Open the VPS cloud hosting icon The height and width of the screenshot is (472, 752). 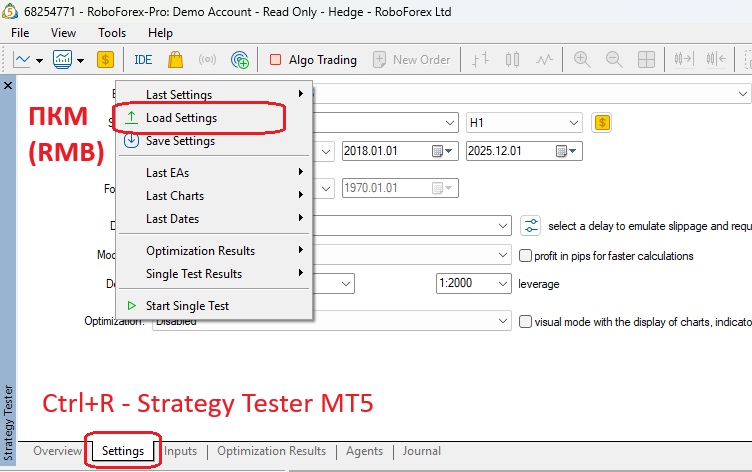[x=240, y=60]
